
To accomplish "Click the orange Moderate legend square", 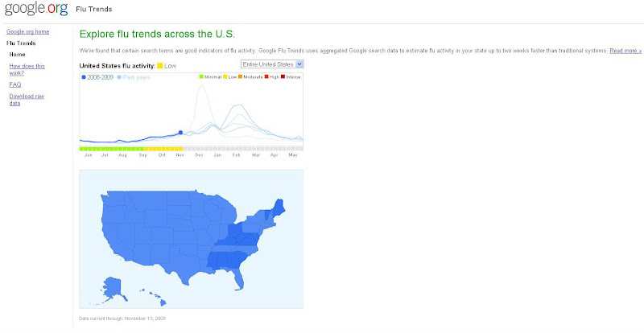I will 239,76.
